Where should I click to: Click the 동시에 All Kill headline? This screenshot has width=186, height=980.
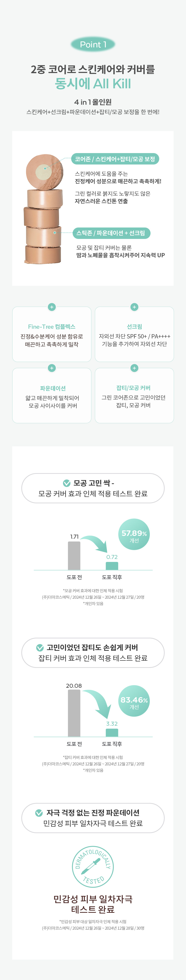93,83
